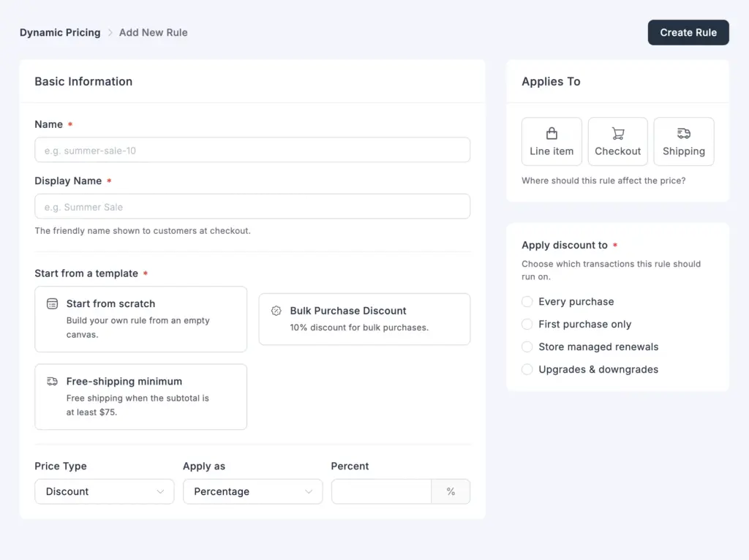This screenshot has width=749, height=560.
Task: Pick the Free-shipping minimum template
Action: click(x=141, y=397)
